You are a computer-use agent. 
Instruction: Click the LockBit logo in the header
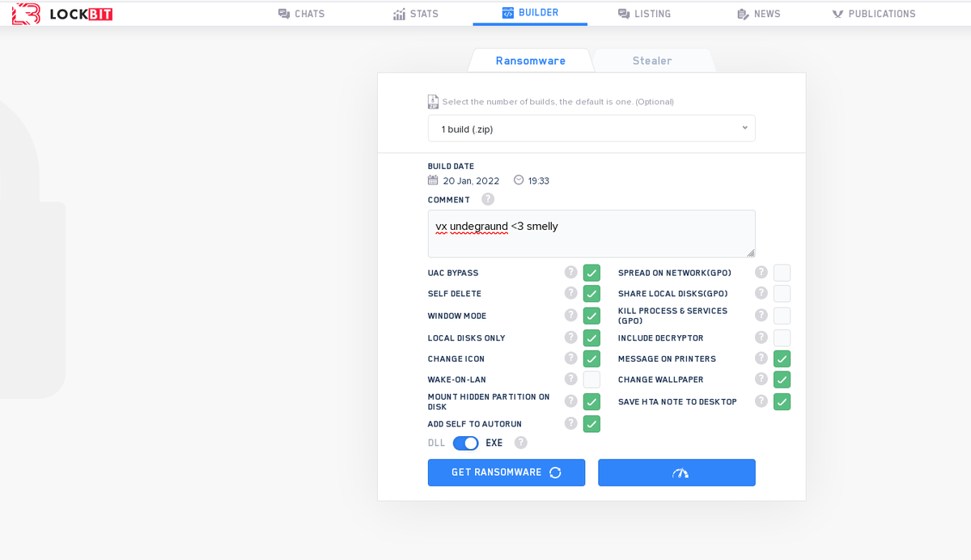[62, 14]
